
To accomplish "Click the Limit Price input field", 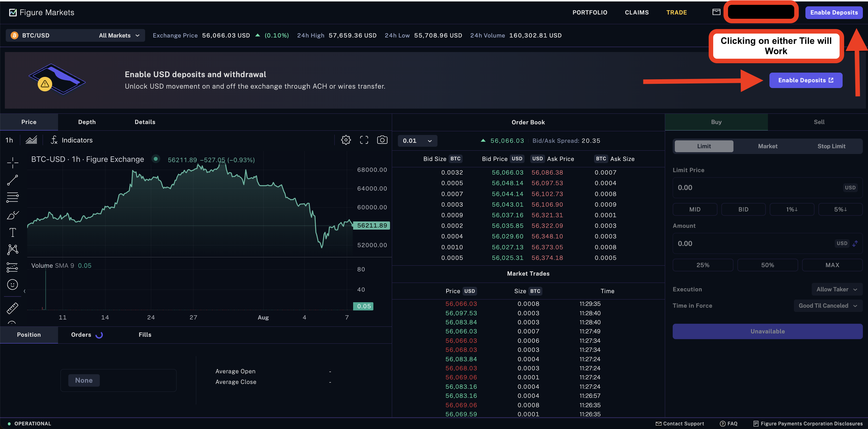I will click(768, 188).
